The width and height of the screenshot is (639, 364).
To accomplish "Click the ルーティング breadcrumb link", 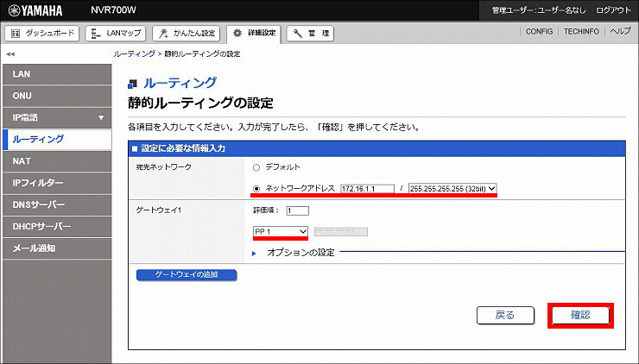I will 134,53.
